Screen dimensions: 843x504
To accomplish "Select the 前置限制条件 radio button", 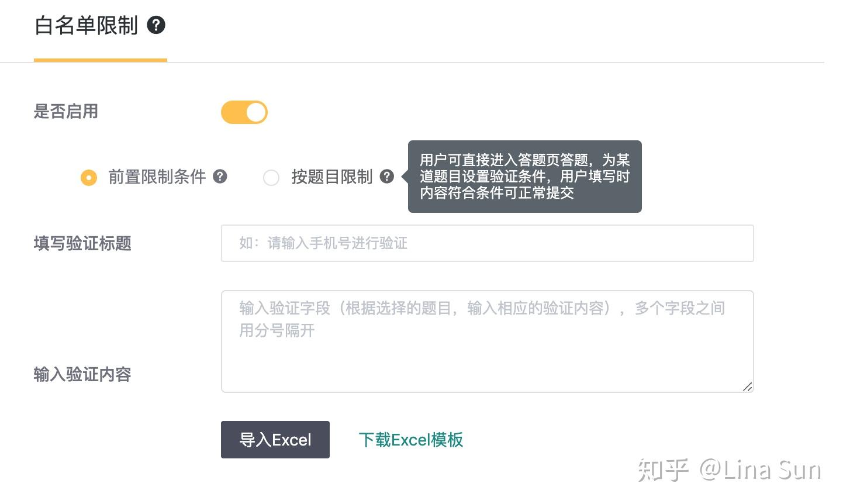I will (x=89, y=177).
